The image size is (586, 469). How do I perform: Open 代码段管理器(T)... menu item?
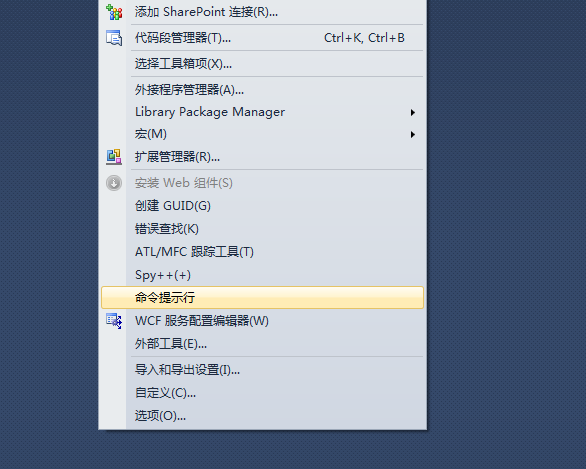262,38
